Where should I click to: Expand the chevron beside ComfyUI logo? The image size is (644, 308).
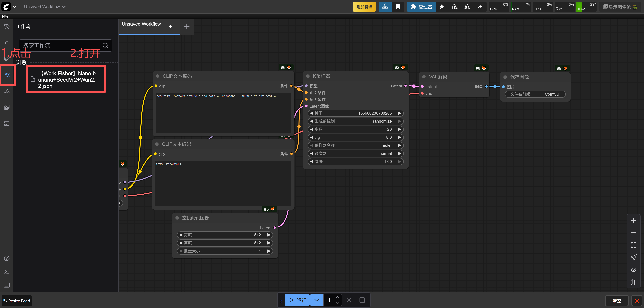[x=15, y=7]
